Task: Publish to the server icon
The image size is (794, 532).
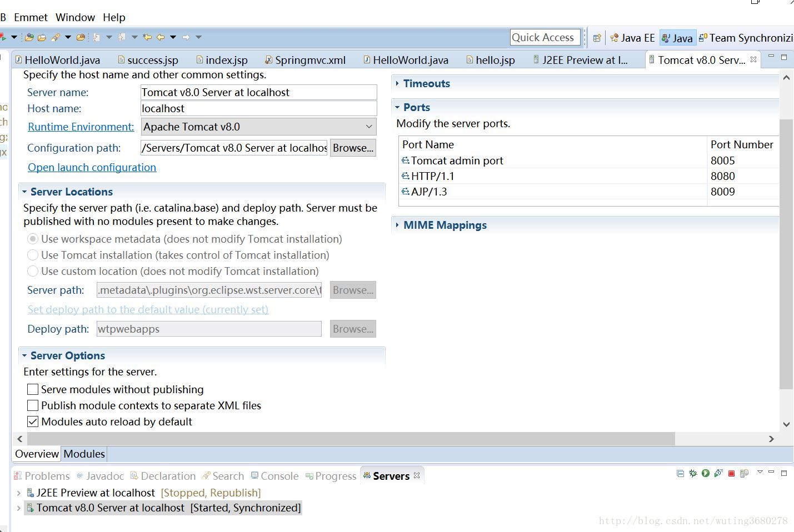Action: click(744, 474)
